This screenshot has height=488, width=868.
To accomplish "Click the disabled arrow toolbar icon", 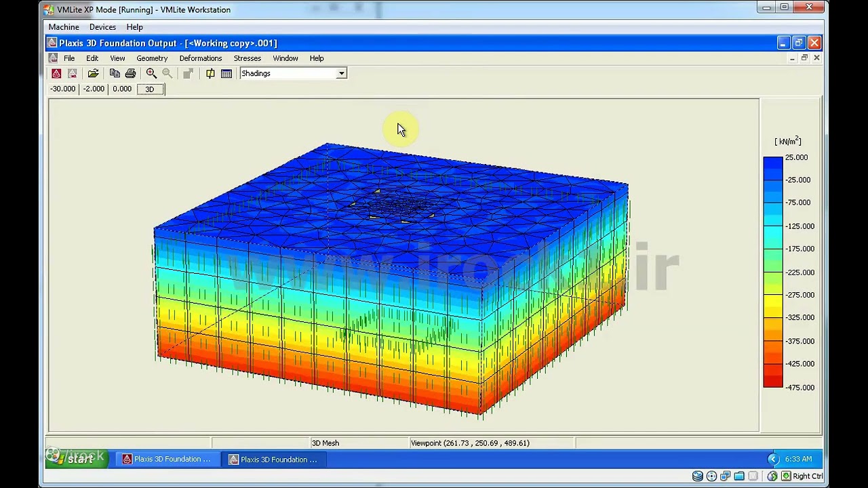I will click(188, 73).
